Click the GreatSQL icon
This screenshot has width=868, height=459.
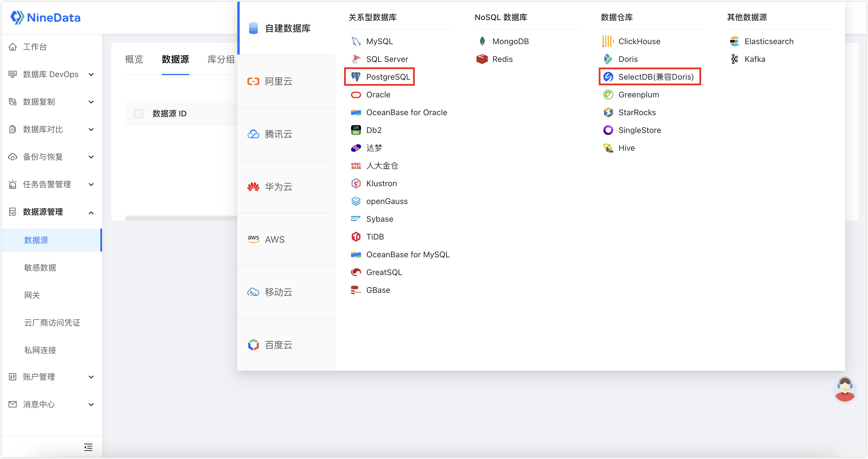click(356, 272)
